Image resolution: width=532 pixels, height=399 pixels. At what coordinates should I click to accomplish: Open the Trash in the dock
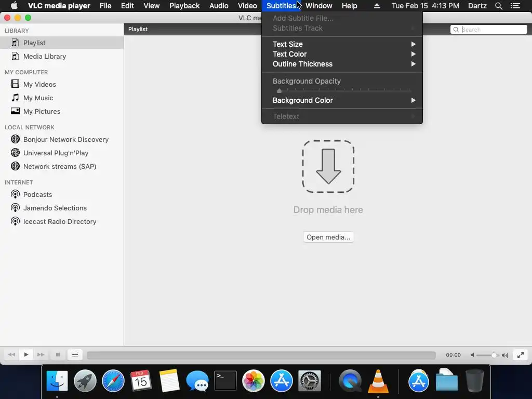tap(475, 381)
